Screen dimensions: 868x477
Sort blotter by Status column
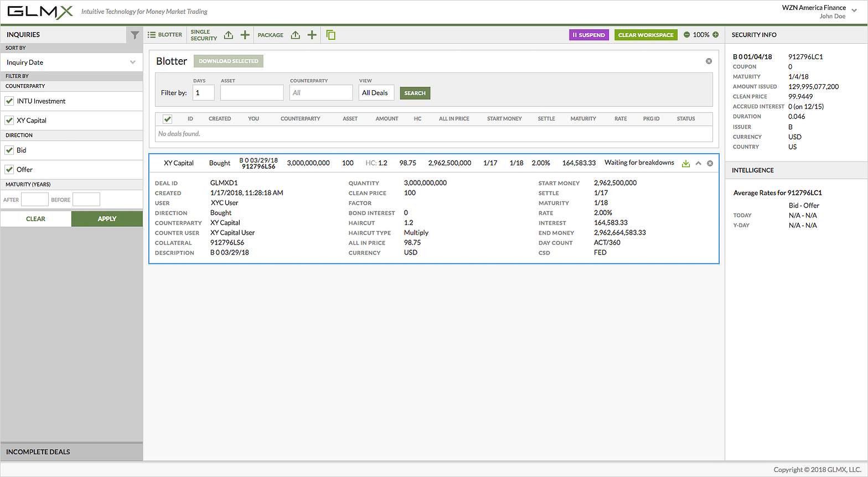pos(686,119)
